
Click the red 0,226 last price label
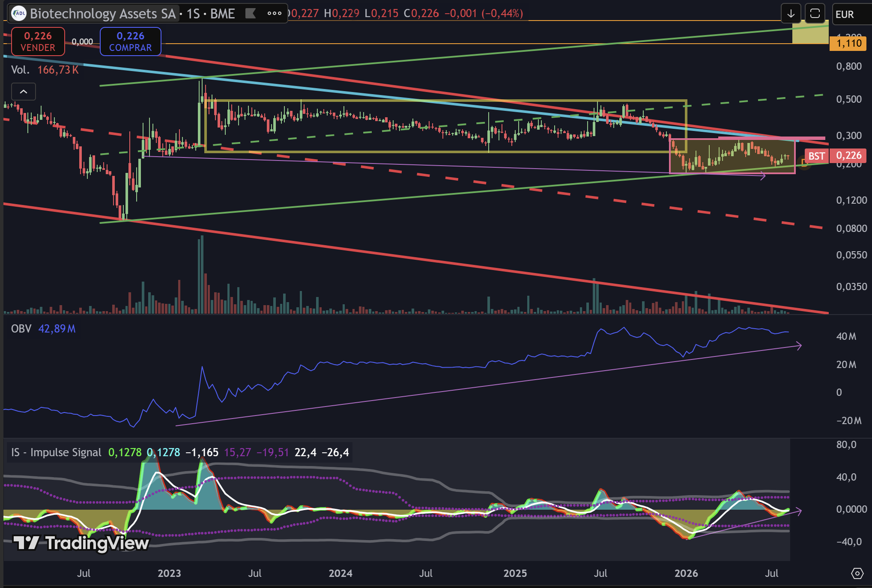tap(848, 155)
